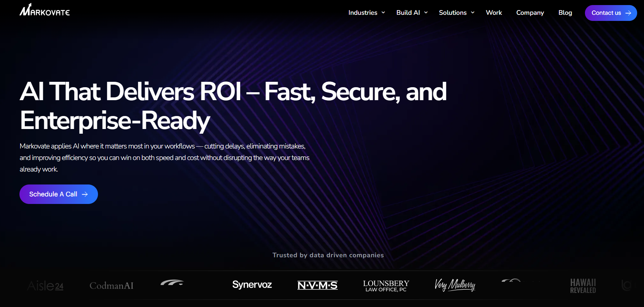Click the CodmanAI logo
This screenshot has height=307, width=644.
(111, 286)
